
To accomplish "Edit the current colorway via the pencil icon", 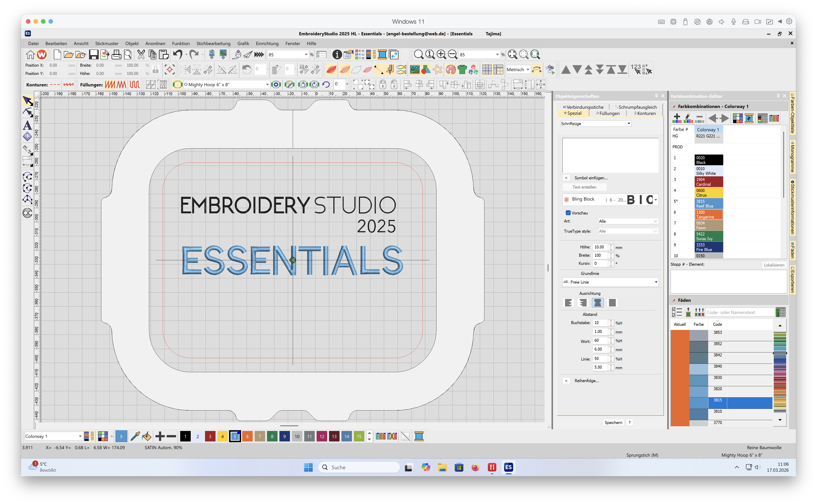I will [688, 118].
